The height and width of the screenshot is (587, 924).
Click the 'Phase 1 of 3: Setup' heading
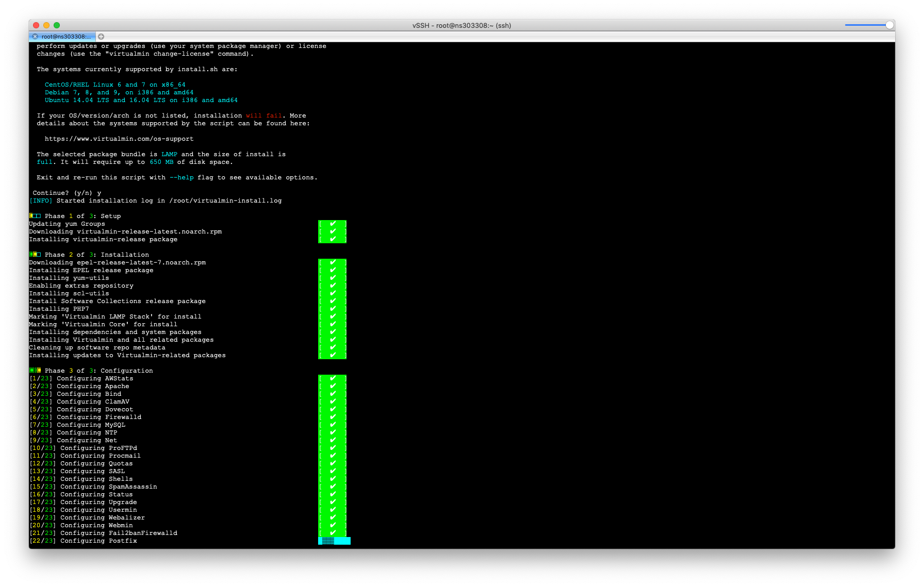[x=82, y=216]
